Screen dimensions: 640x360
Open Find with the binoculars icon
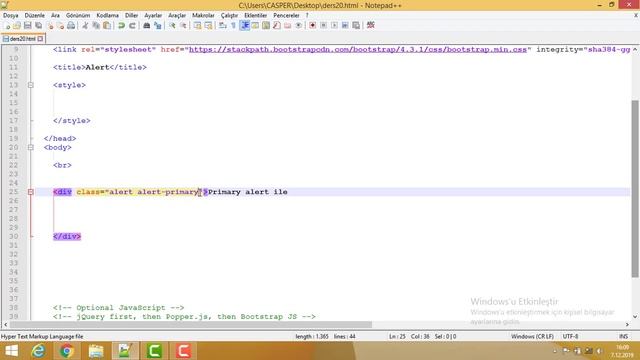pos(147,25)
